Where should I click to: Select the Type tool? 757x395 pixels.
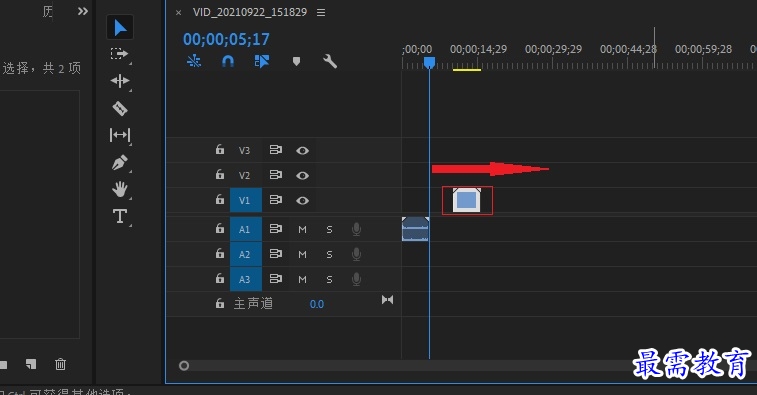120,216
